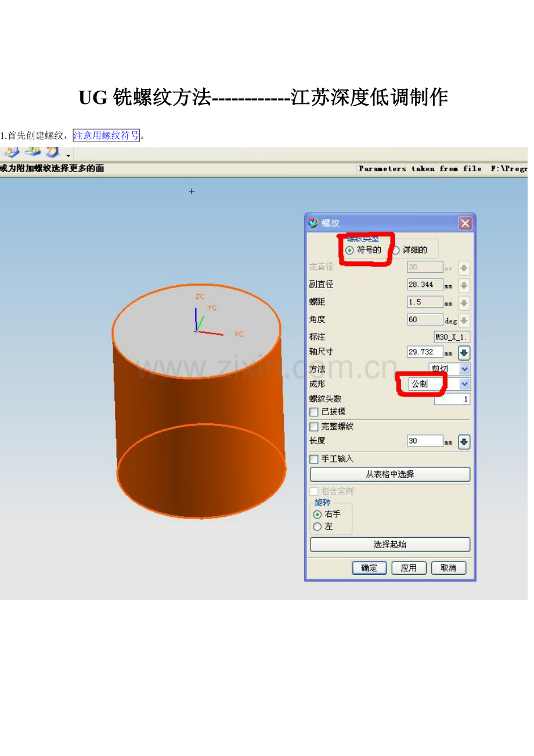
Task: Enable the 手工输入 checkbox
Action: pyautogui.click(x=315, y=458)
